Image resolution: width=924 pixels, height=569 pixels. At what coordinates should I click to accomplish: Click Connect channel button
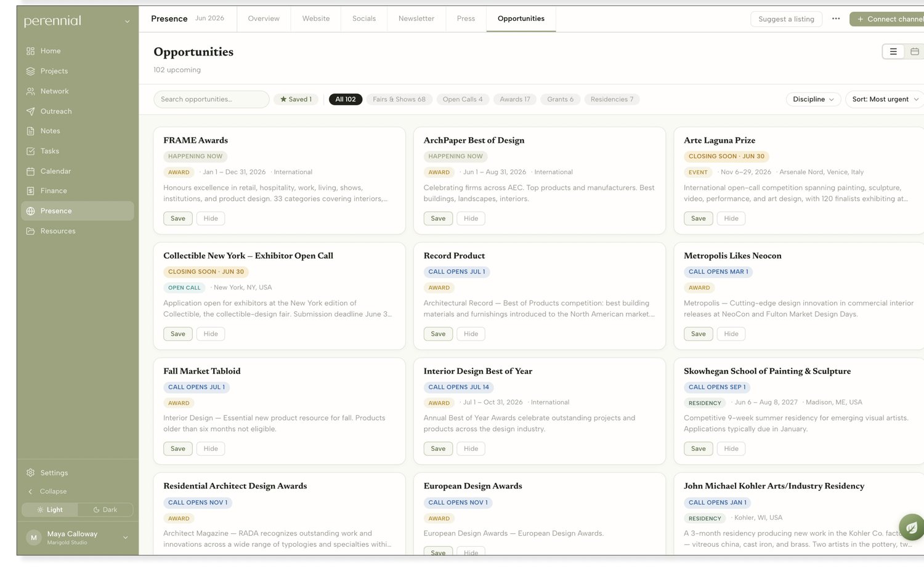[888, 19]
